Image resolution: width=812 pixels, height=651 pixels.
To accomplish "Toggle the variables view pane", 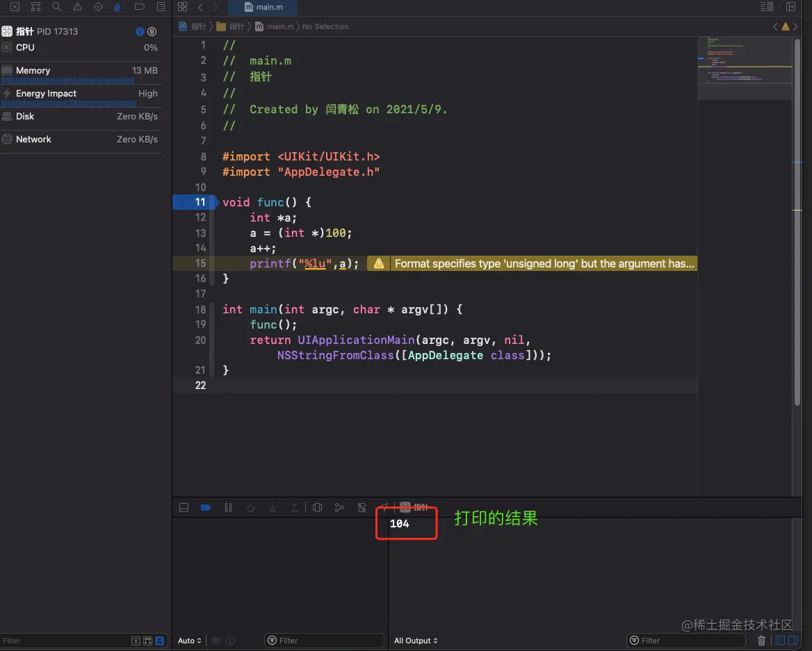I will tap(780, 641).
